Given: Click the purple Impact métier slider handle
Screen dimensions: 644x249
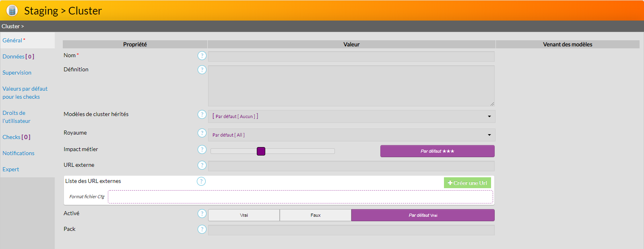Looking at the screenshot, I should [x=261, y=151].
